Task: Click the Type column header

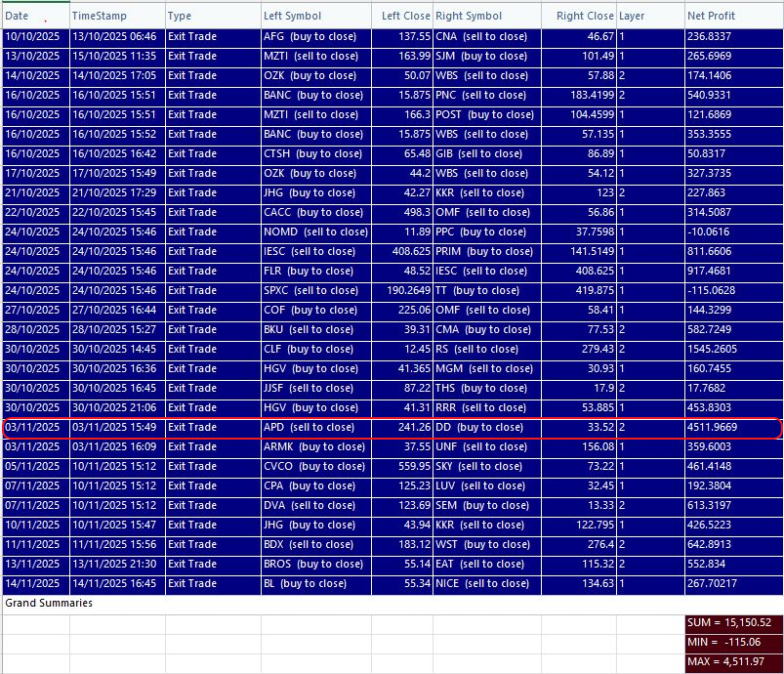Action: (x=183, y=16)
